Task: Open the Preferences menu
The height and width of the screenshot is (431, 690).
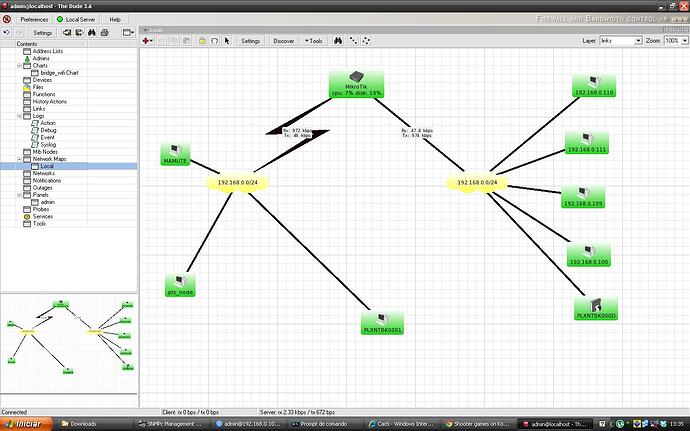Action: 34,19
